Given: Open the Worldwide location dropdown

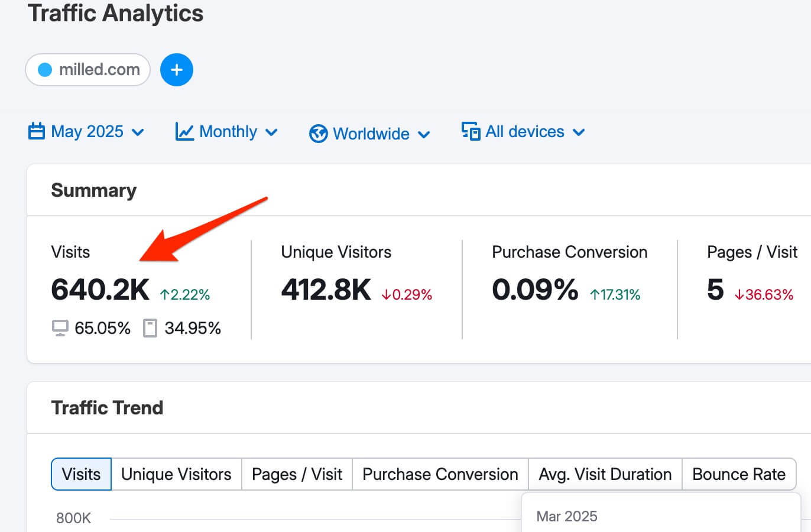Looking at the screenshot, I should 369,134.
